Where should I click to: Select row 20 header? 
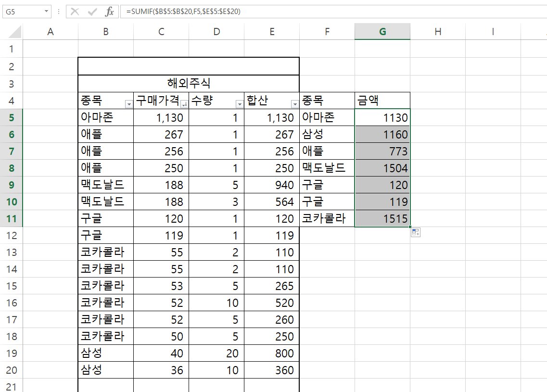point(12,370)
